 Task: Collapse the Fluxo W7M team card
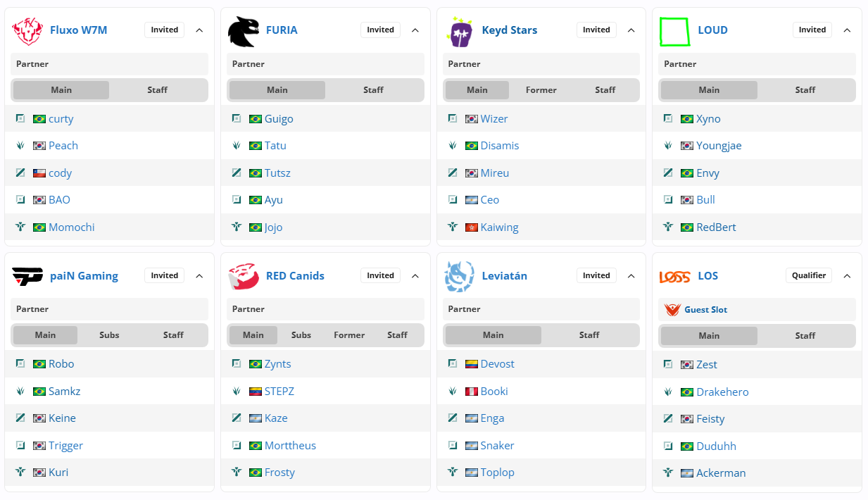click(199, 30)
